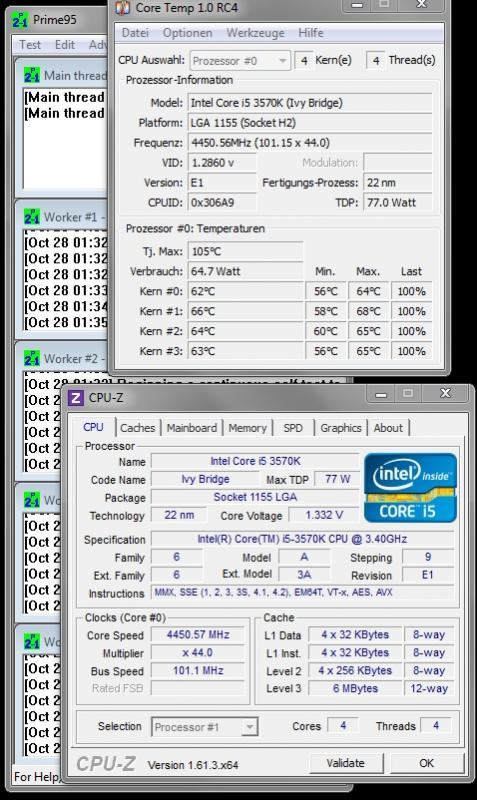The width and height of the screenshot is (477, 800).
Task: Click the Multiplier value x 44.0
Action: click(x=198, y=653)
